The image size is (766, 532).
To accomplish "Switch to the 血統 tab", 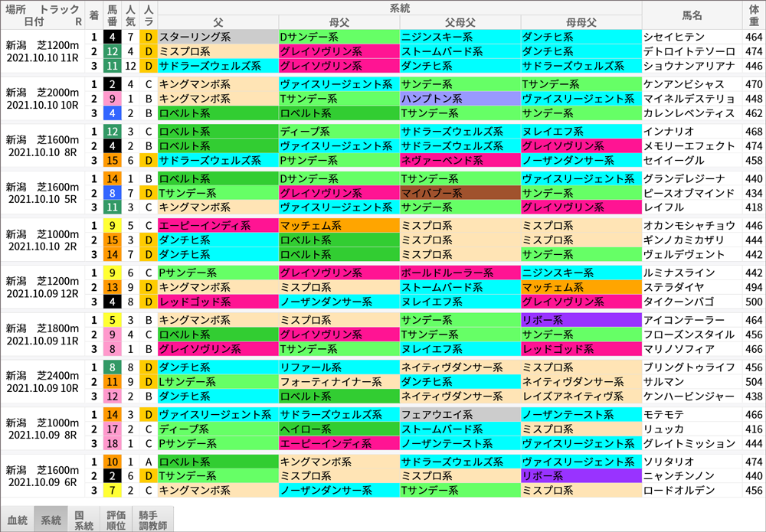I will point(16,520).
